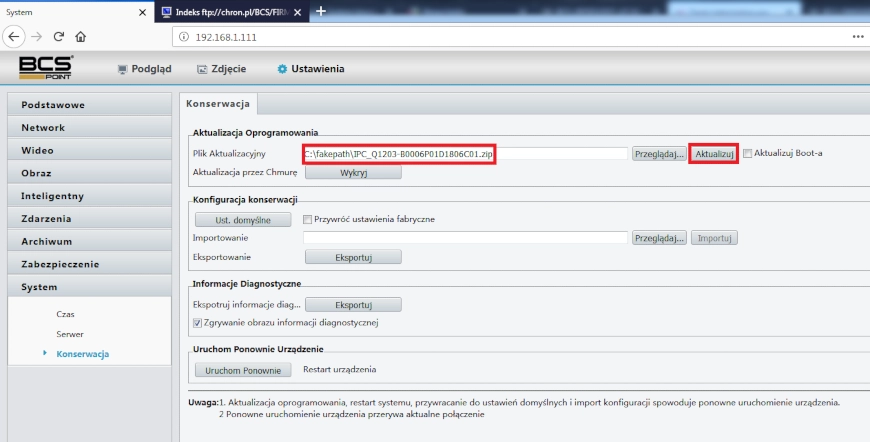Screen dimensions: 870x442
Task: Click the BCS Point logo
Action: [x=45, y=68]
